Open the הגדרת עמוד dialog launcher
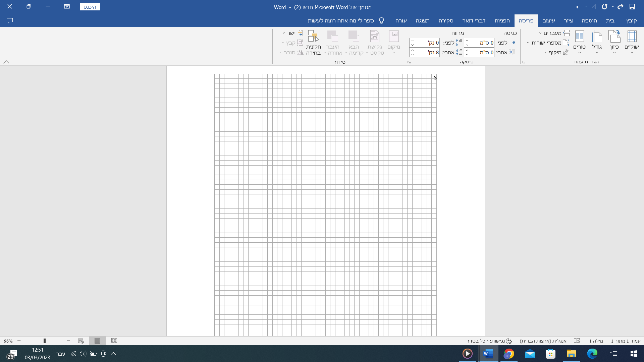This screenshot has height=362, width=644. point(524,62)
